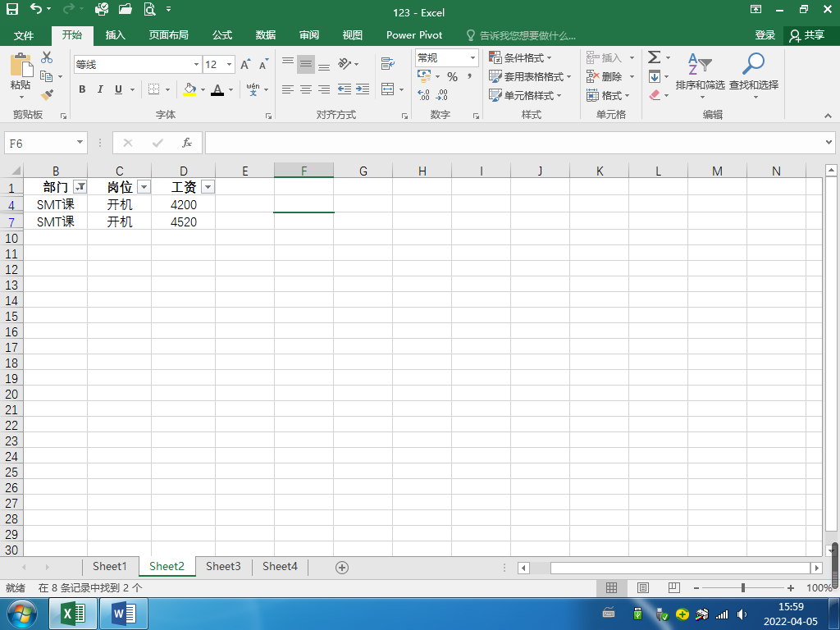Viewport: 840px width, 630px height.
Task: Toggle Underline formatting
Action: tap(118, 89)
